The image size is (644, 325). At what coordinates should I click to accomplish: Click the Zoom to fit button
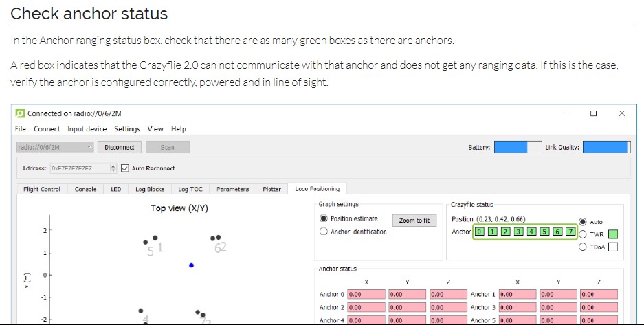click(414, 221)
